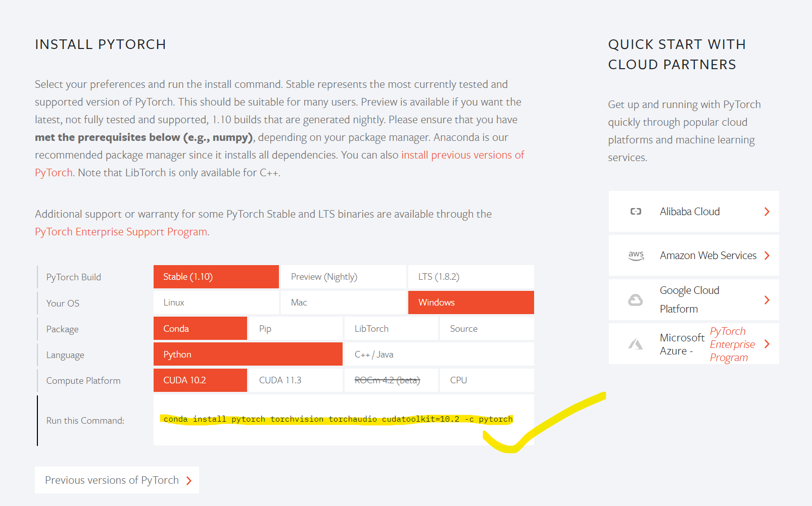812x506 pixels.
Task: Expand Google Cloud Platform chevron arrow
Action: pos(767,300)
